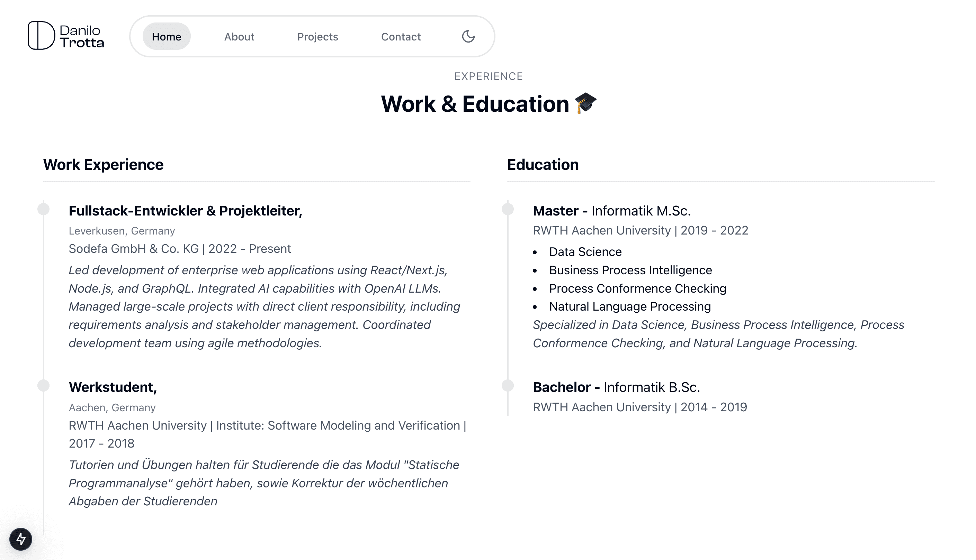976x560 pixels.
Task: Click the Work Experience section heading
Action: click(x=103, y=165)
